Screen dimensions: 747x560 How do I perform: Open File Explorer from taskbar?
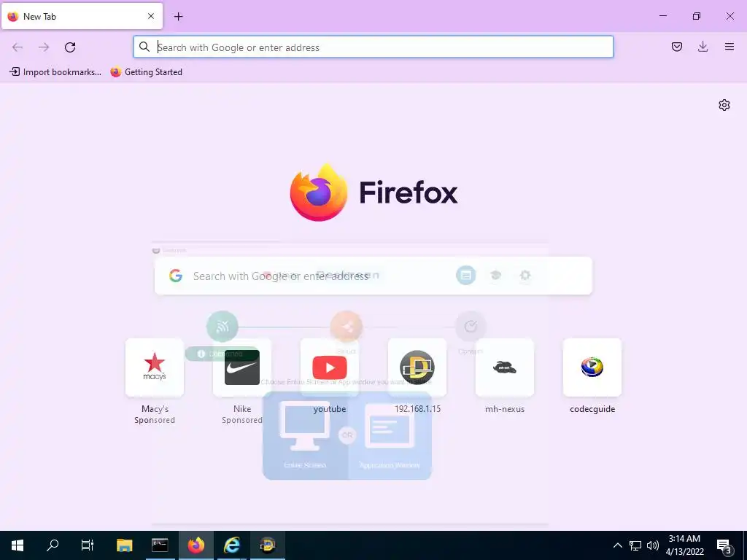click(x=124, y=545)
